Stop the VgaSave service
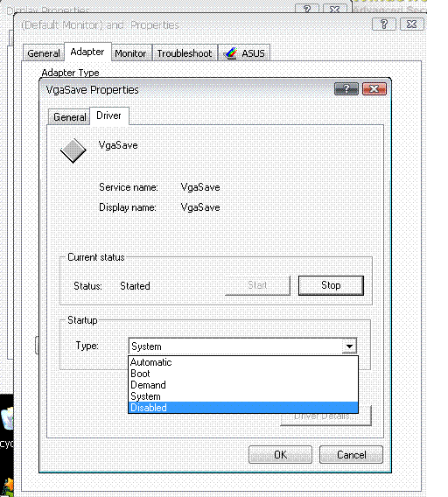This screenshot has height=497, width=448. tap(331, 285)
